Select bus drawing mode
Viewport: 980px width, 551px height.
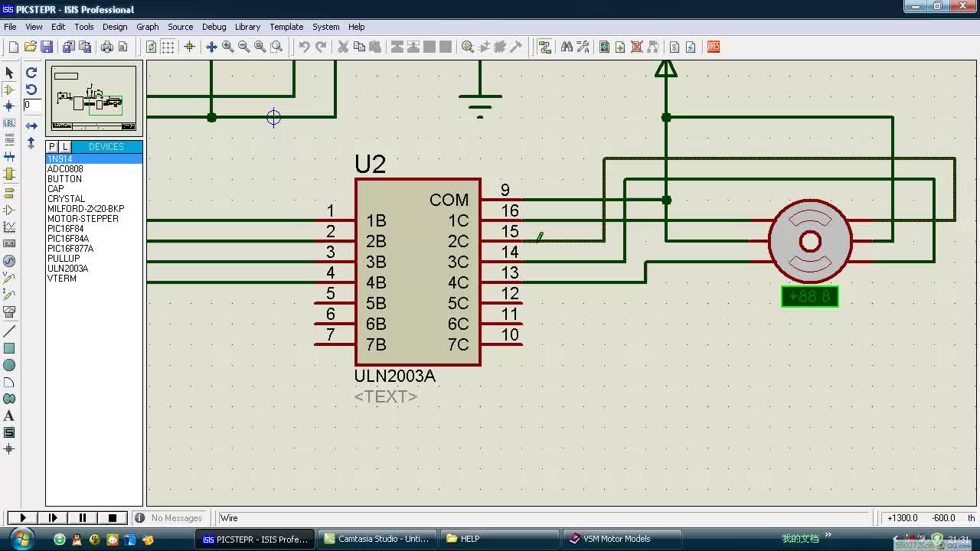[9, 157]
